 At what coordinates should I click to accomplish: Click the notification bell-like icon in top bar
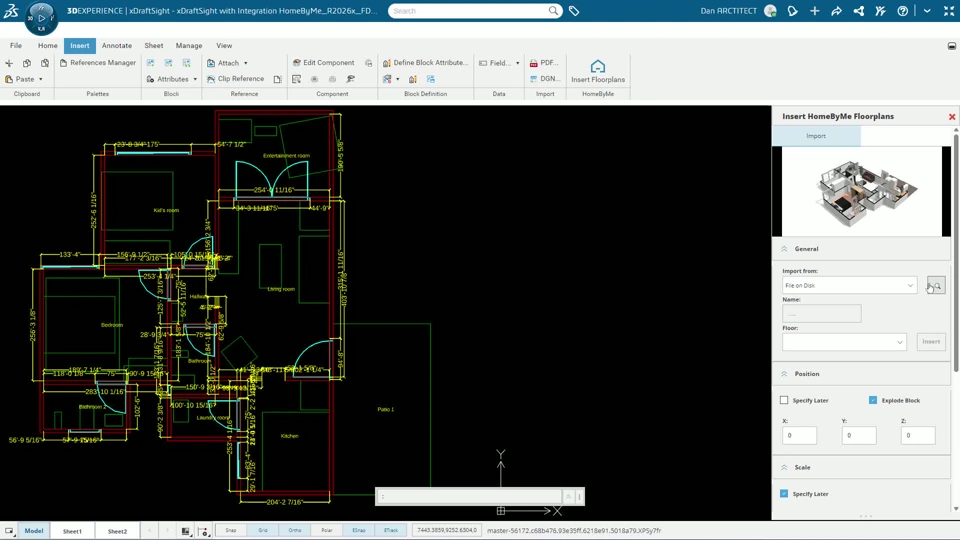793,11
